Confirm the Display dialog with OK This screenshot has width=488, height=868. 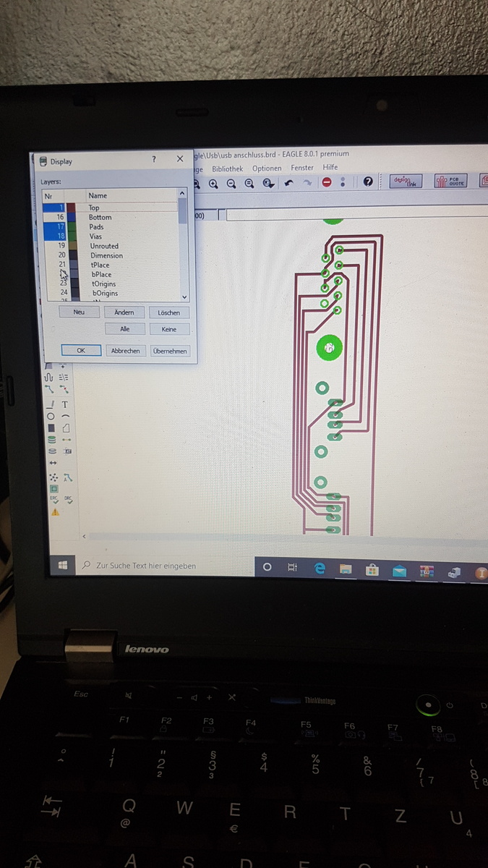click(80, 350)
